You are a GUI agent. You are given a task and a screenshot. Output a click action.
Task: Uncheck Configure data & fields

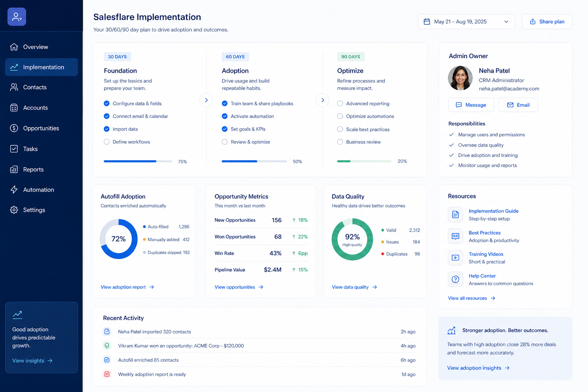click(x=107, y=103)
